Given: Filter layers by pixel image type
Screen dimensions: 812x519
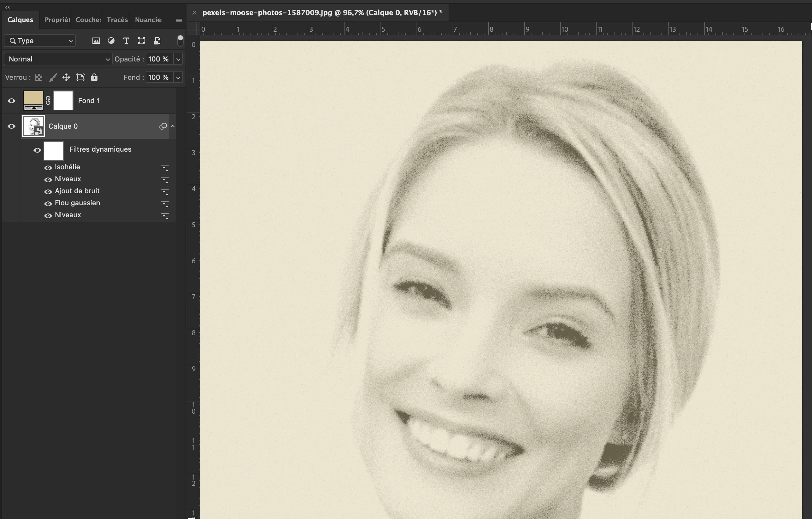Looking at the screenshot, I should (x=96, y=41).
